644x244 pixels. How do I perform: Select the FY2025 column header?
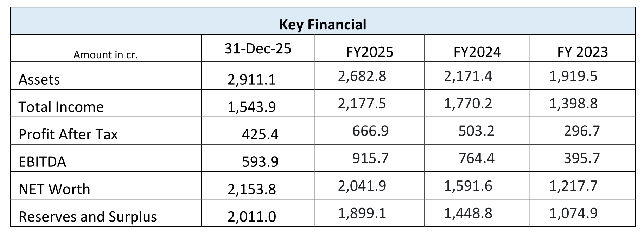pos(369,52)
